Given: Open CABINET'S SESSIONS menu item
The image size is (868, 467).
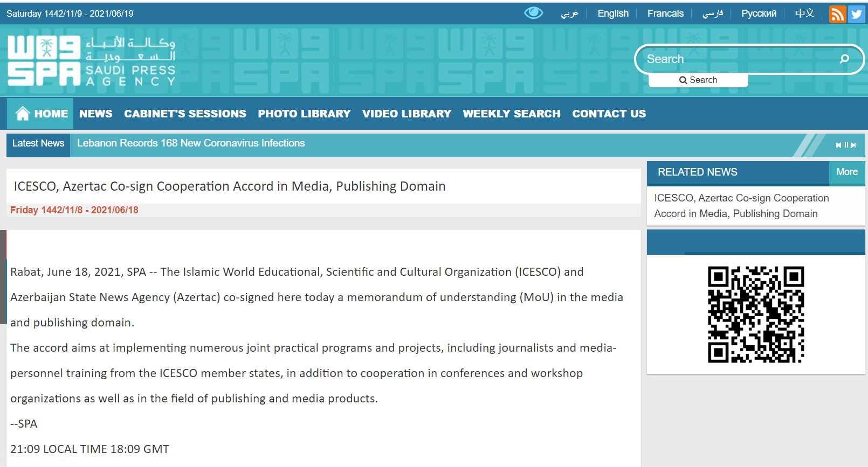Looking at the screenshot, I should point(185,114).
